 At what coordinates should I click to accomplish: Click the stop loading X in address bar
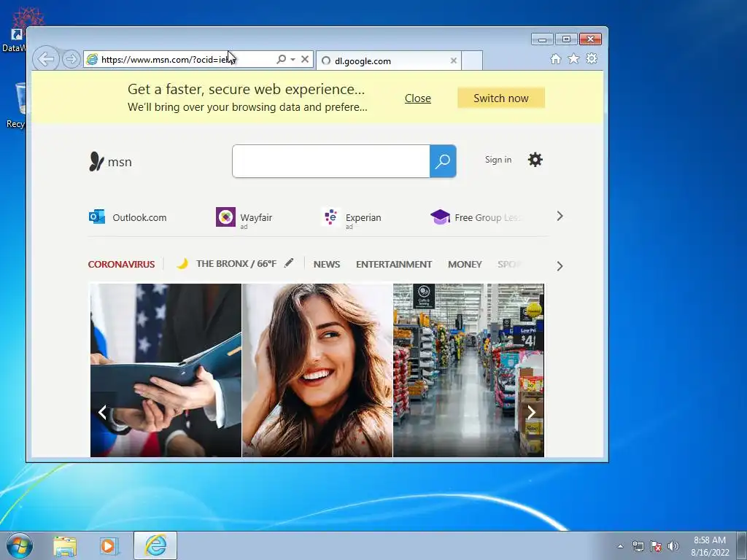(x=305, y=59)
